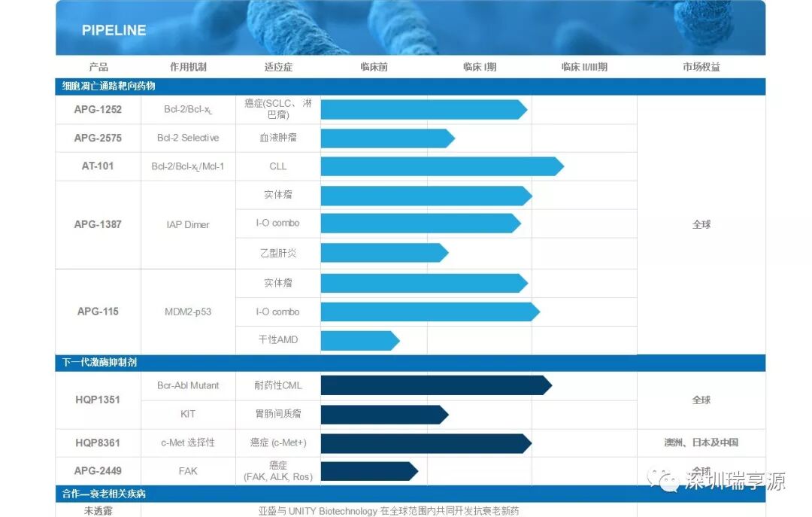This screenshot has width=812, height=517.
Task: Click the Bcl-2/Bcl-xL/Mcl-1 mechanism cell
Action: [x=188, y=166]
